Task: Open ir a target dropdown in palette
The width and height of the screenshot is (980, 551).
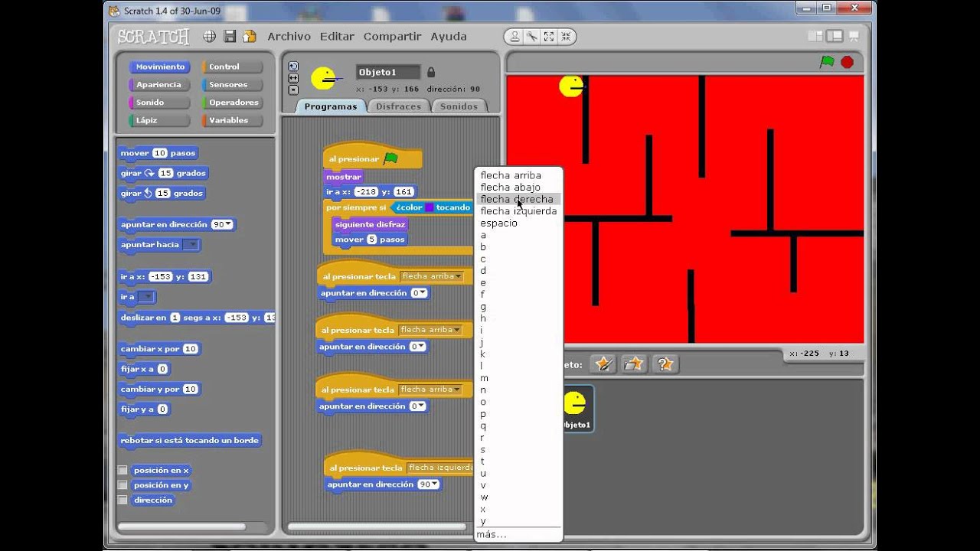Action: point(147,297)
